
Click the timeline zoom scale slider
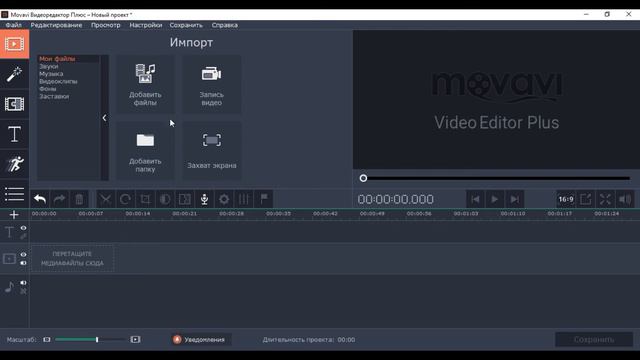(91, 340)
